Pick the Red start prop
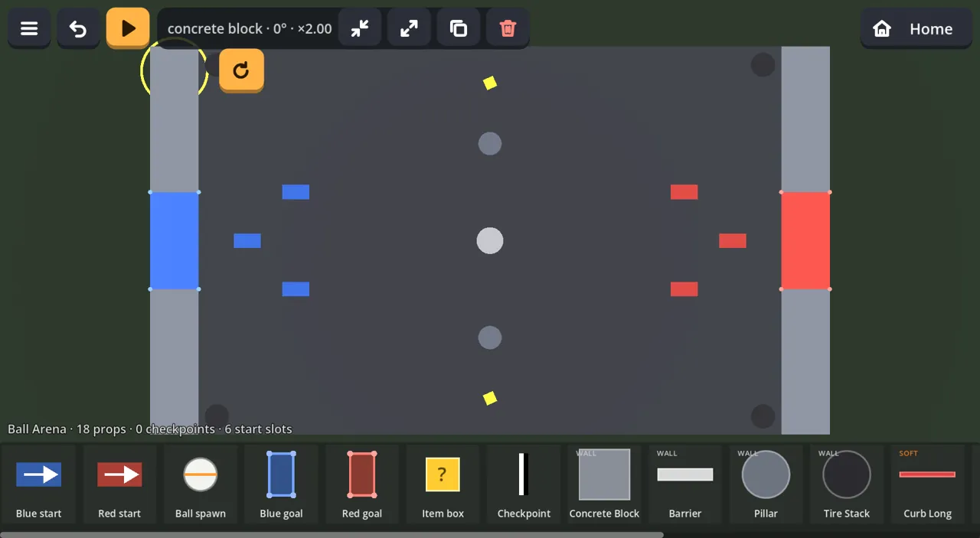980x538 pixels. pyautogui.click(x=119, y=484)
